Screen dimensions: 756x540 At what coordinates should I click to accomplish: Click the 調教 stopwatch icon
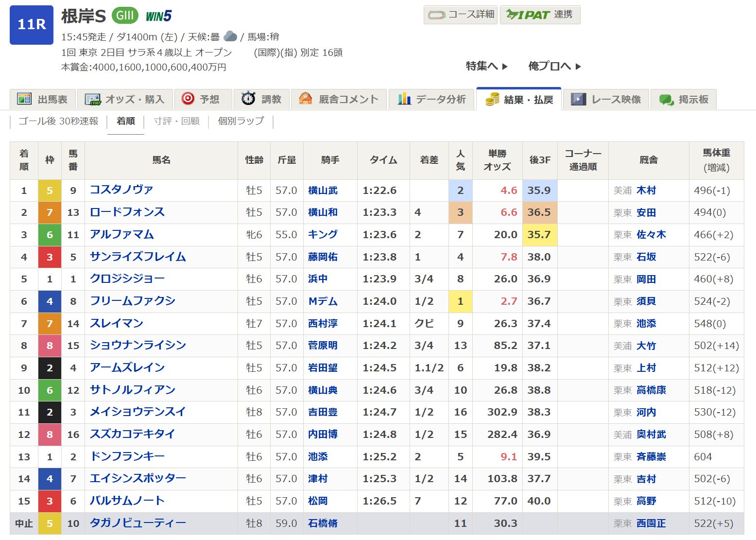click(x=248, y=99)
